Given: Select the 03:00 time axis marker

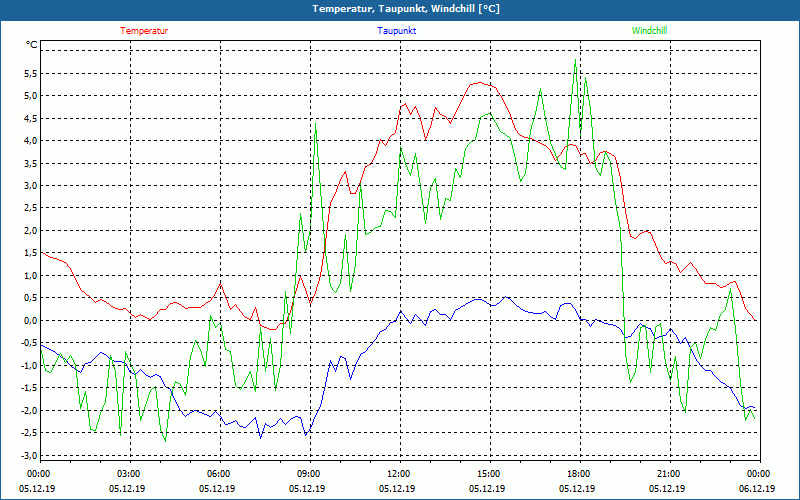Looking at the screenshot, I should [129, 474].
